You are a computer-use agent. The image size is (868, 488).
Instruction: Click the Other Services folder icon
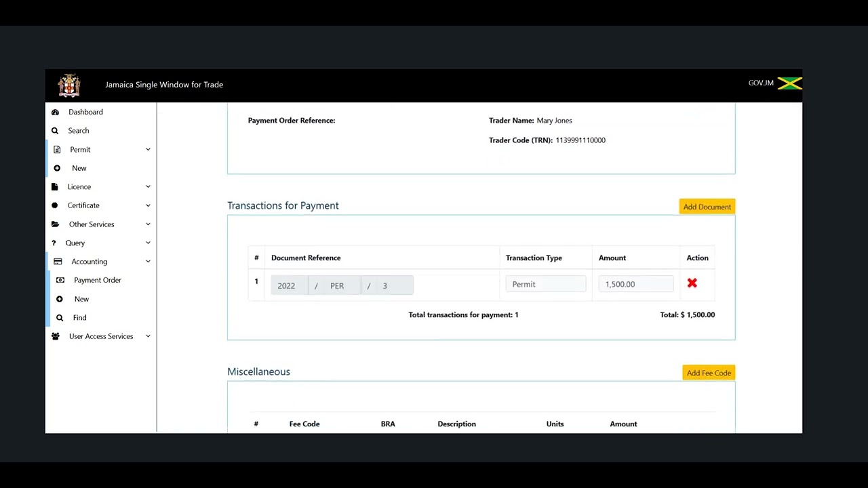(55, 224)
